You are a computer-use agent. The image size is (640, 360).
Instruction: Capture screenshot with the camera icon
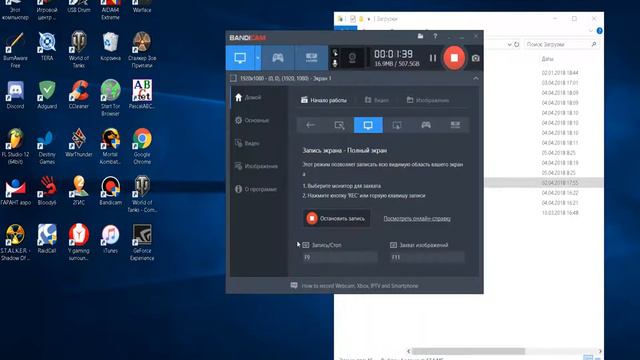tap(476, 58)
